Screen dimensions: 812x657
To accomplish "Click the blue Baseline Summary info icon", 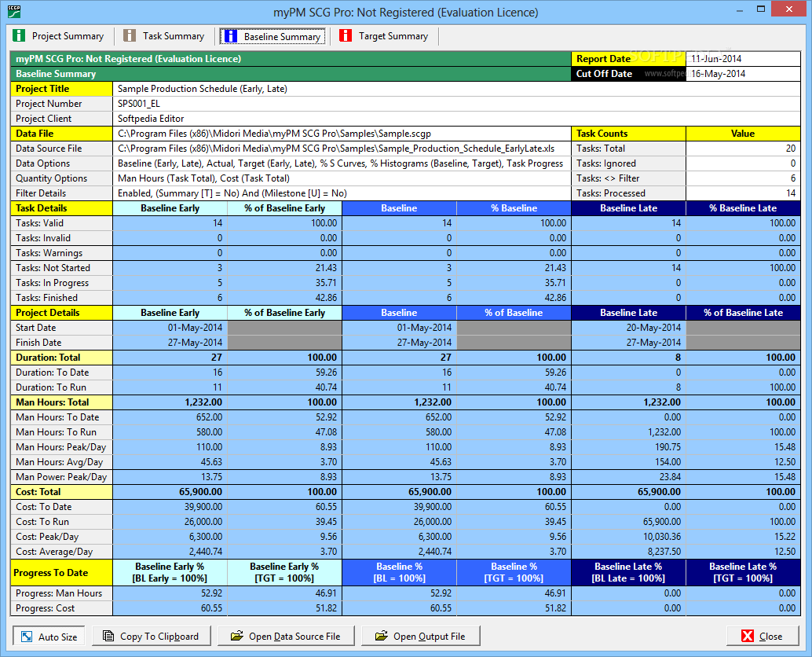I will (x=230, y=36).
